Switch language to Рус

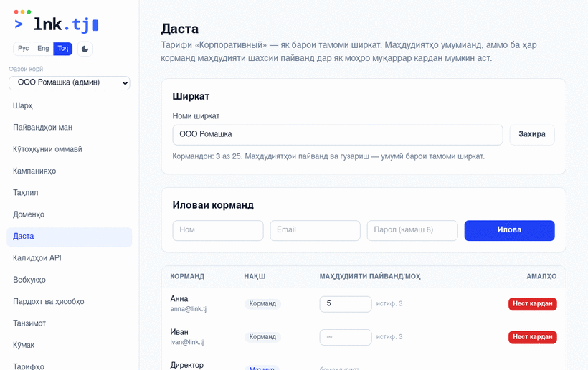tap(23, 48)
